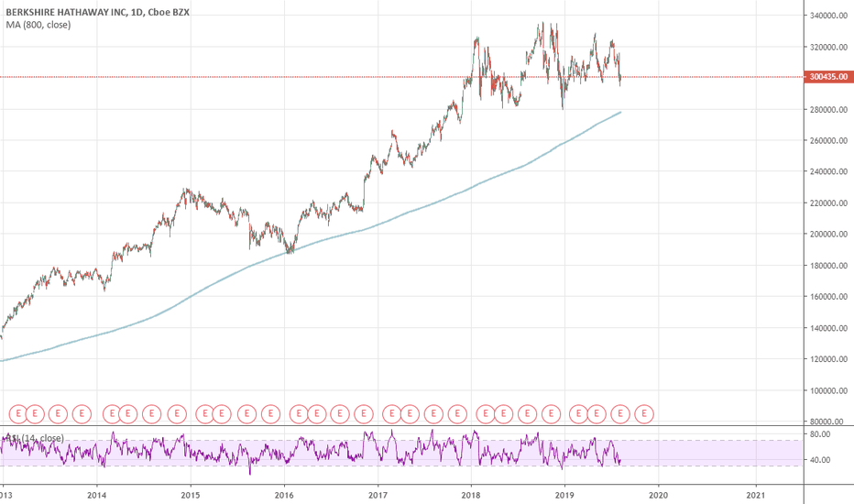Click the 2016 label on time axis
The image size is (854, 504).
point(284,495)
